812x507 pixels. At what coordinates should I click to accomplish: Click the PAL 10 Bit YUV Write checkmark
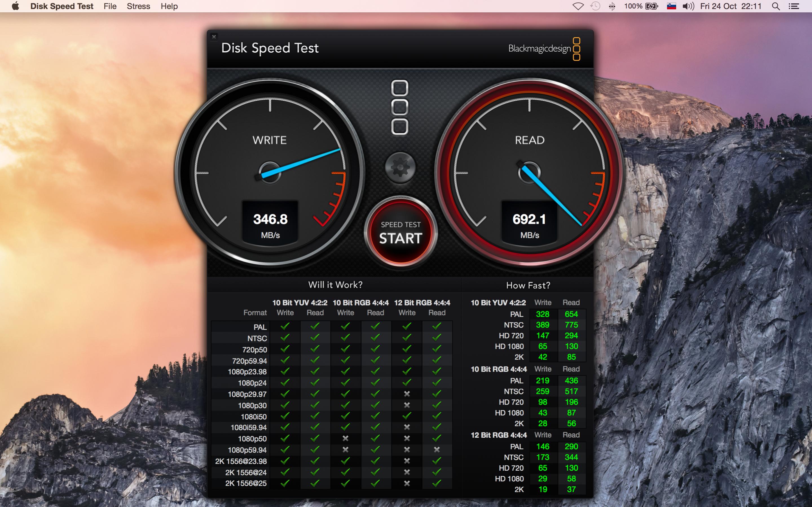pos(285,326)
